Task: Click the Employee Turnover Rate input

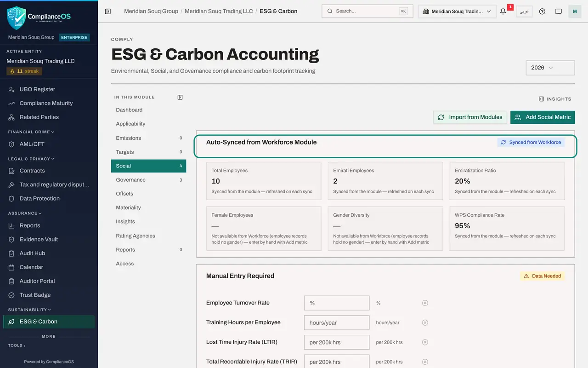Action: [337, 303]
